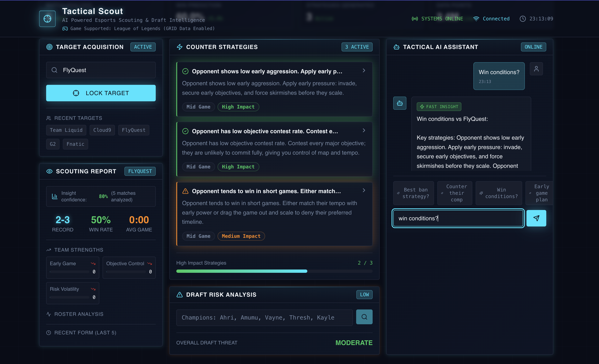Expand the low early aggression strategy card
599x364 pixels.
coord(364,70)
